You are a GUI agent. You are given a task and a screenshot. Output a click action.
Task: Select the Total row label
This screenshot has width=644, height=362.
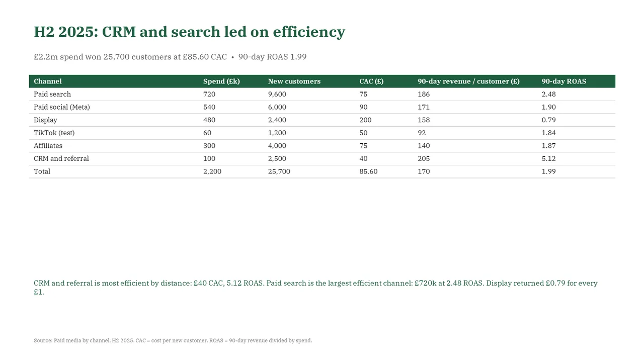click(x=42, y=171)
